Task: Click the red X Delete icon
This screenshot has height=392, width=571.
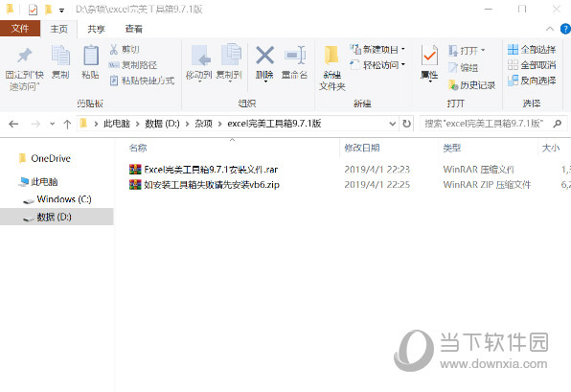Action: point(264,56)
